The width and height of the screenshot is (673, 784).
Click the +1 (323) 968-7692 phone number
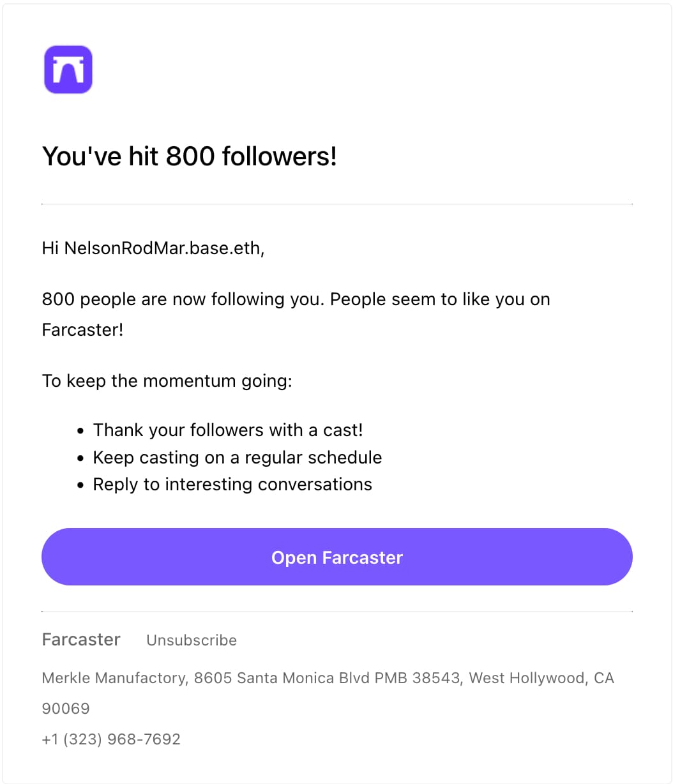pyautogui.click(x=111, y=739)
